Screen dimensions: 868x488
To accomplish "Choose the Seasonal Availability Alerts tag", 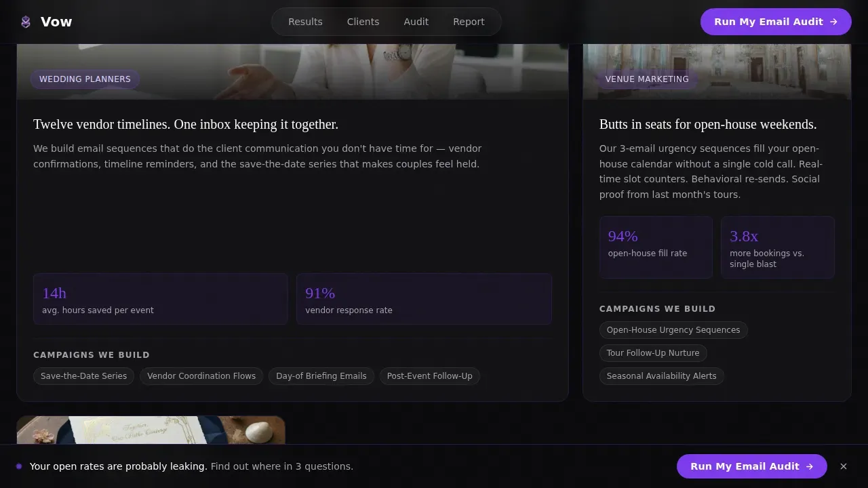I will pos(661,376).
